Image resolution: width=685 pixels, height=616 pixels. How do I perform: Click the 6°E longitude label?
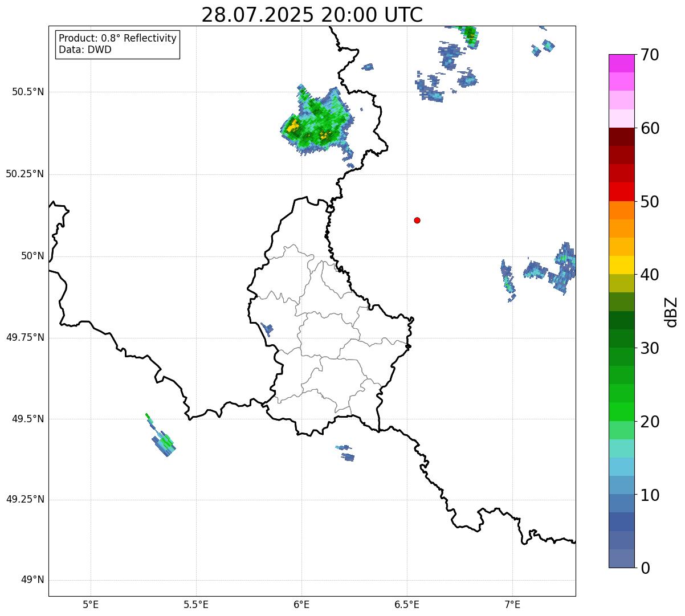[301, 604]
